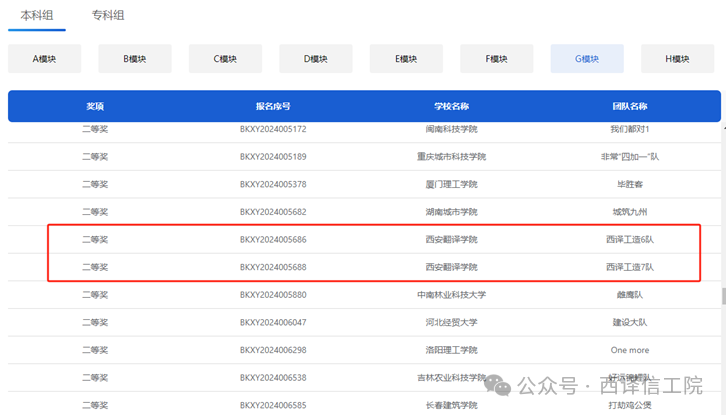Click the 报名序号 column header
Image resolution: width=726 pixels, height=415 pixels.
coord(273,106)
